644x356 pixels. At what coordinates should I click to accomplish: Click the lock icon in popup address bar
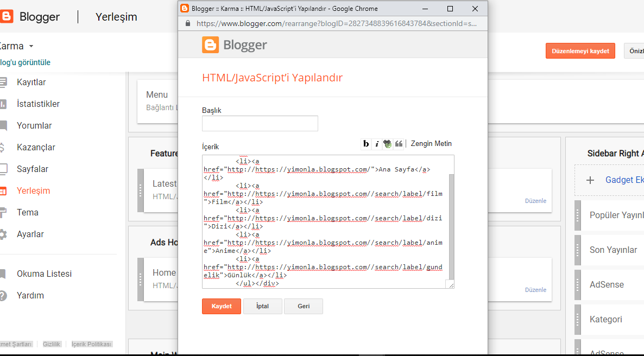pyautogui.click(x=188, y=23)
